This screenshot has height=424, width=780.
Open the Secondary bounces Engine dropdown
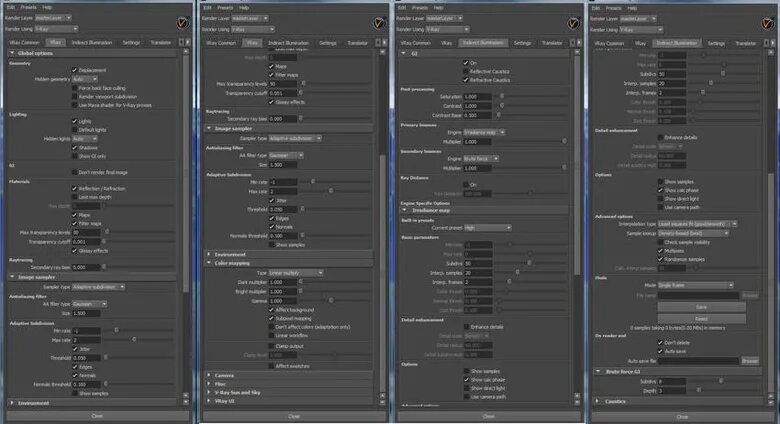[481, 159]
